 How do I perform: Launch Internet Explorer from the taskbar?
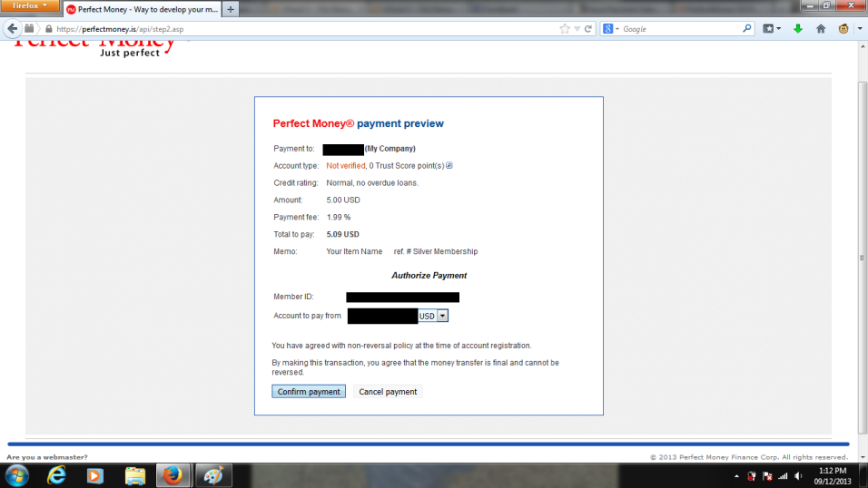click(x=56, y=476)
